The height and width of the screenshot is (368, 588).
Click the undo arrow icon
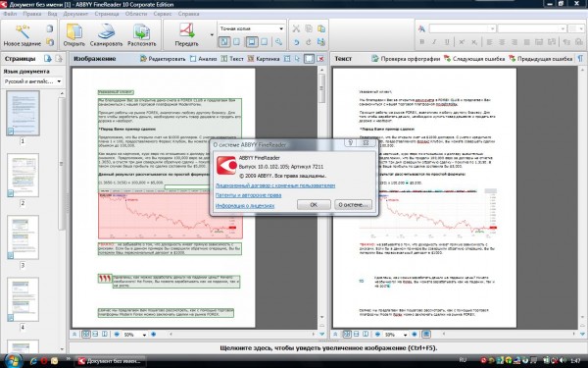point(296,42)
